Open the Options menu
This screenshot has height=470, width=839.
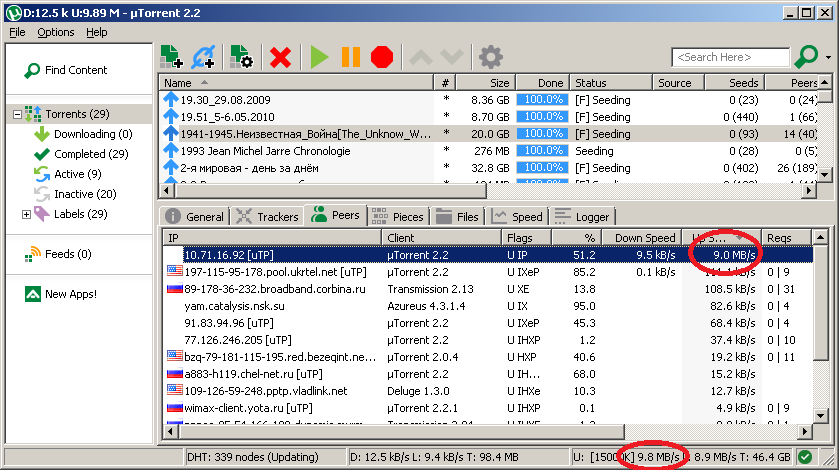point(56,32)
